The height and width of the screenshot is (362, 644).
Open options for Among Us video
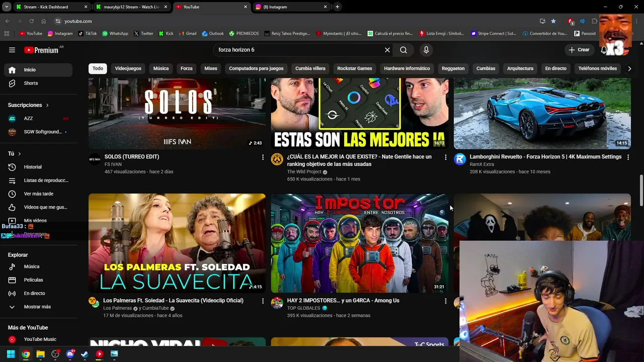(x=445, y=301)
